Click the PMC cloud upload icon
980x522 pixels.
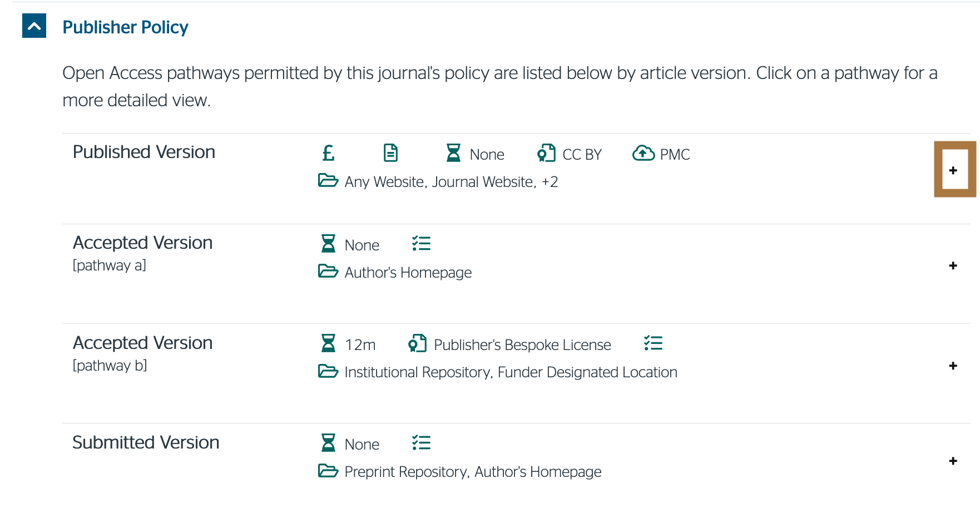pyautogui.click(x=644, y=152)
